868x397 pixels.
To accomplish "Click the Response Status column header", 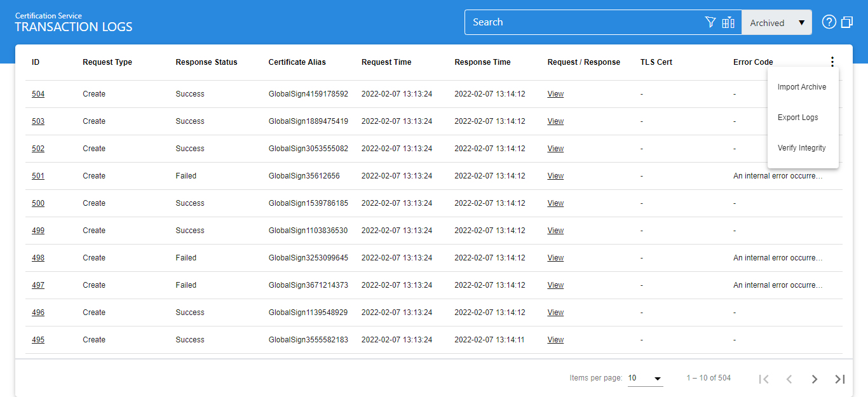I will [x=207, y=62].
